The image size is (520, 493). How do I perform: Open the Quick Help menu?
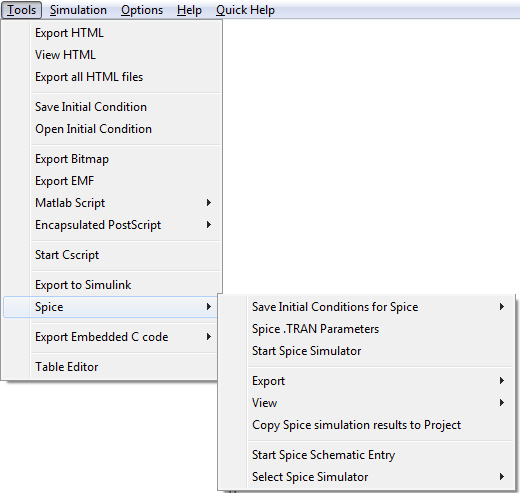coord(245,10)
